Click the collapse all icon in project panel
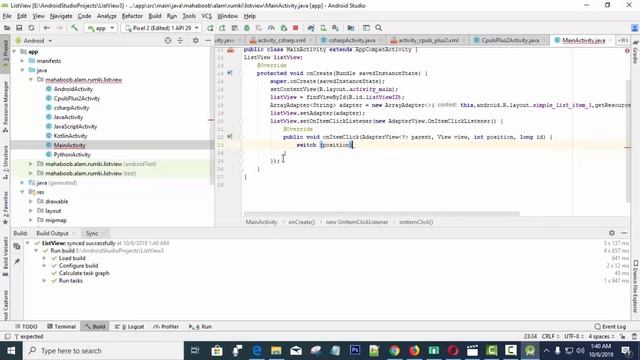 tap(180, 41)
